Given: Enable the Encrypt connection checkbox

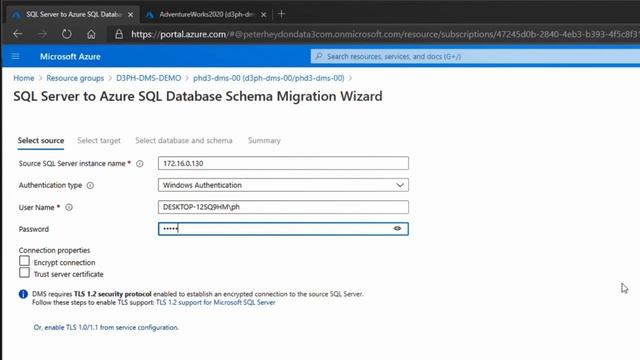Looking at the screenshot, I should (x=24, y=261).
